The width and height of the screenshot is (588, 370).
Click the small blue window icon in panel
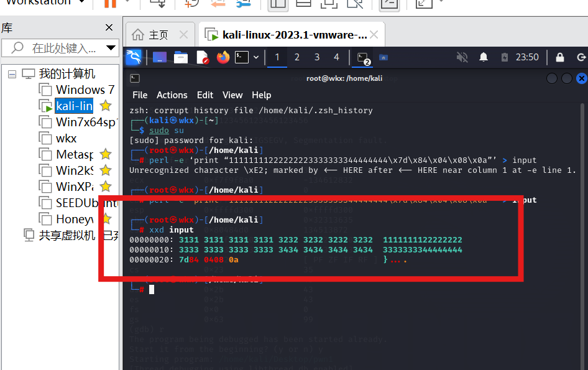384,57
